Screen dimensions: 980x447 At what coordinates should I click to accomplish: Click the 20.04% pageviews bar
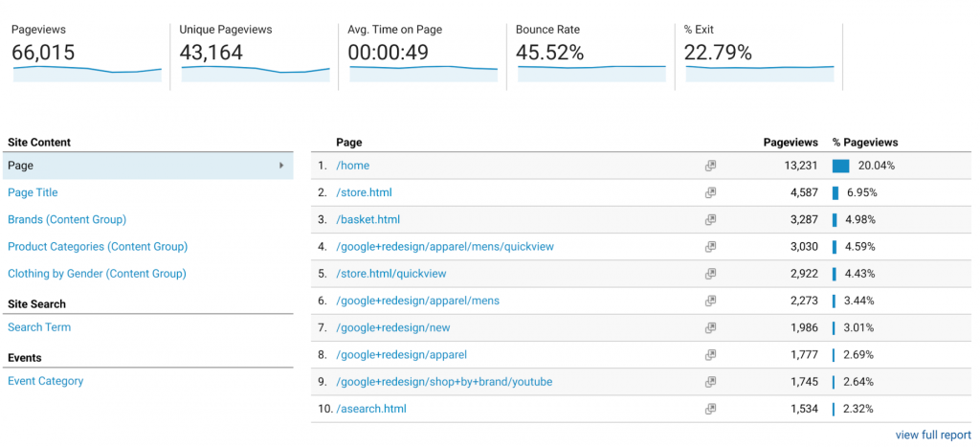[x=840, y=166]
